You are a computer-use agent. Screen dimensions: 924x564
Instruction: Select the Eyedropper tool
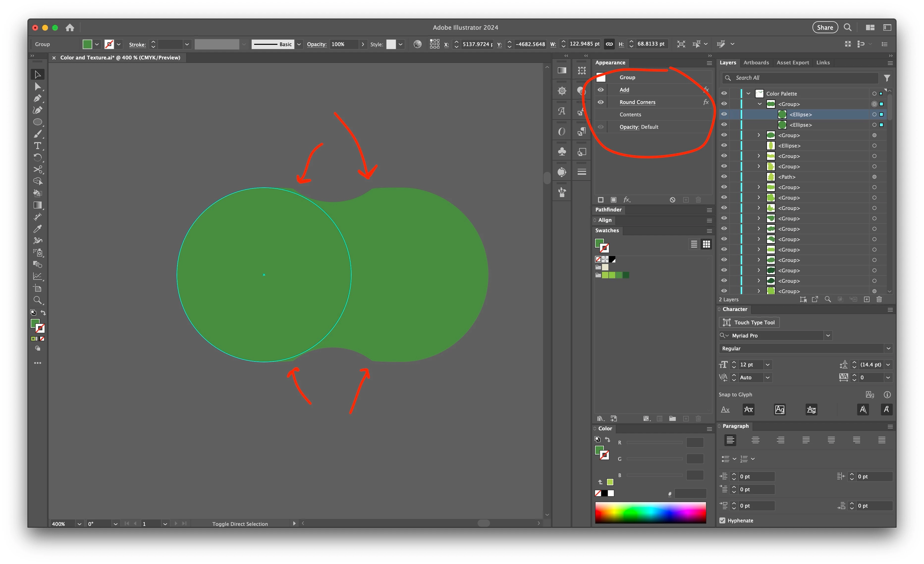click(x=37, y=229)
